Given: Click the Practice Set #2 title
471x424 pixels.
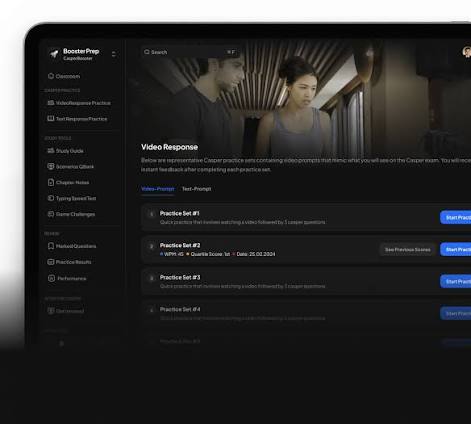Looking at the screenshot, I should pyautogui.click(x=180, y=245).
